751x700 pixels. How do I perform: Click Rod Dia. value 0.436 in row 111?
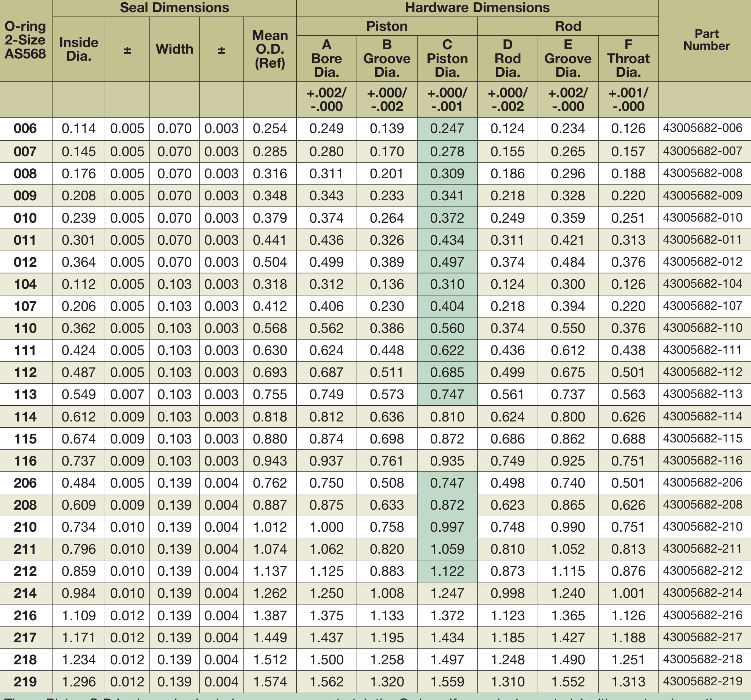508,351
